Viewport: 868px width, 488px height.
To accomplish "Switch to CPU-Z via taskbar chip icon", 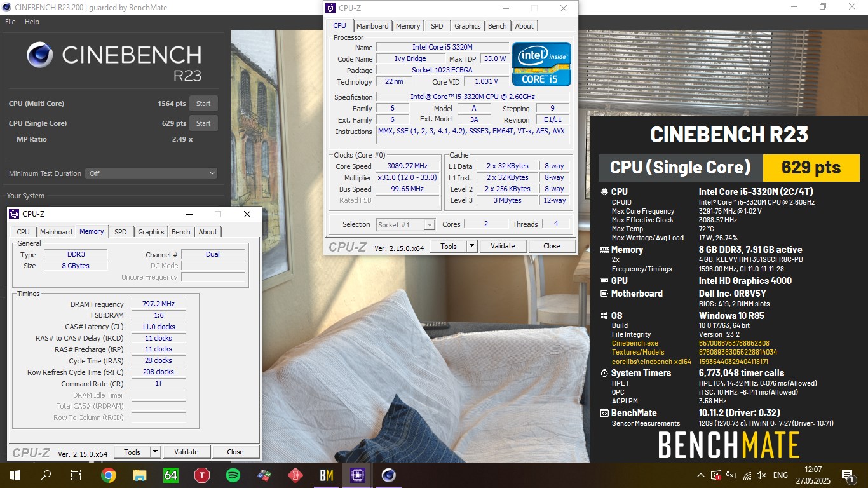I will coord(357,475).
